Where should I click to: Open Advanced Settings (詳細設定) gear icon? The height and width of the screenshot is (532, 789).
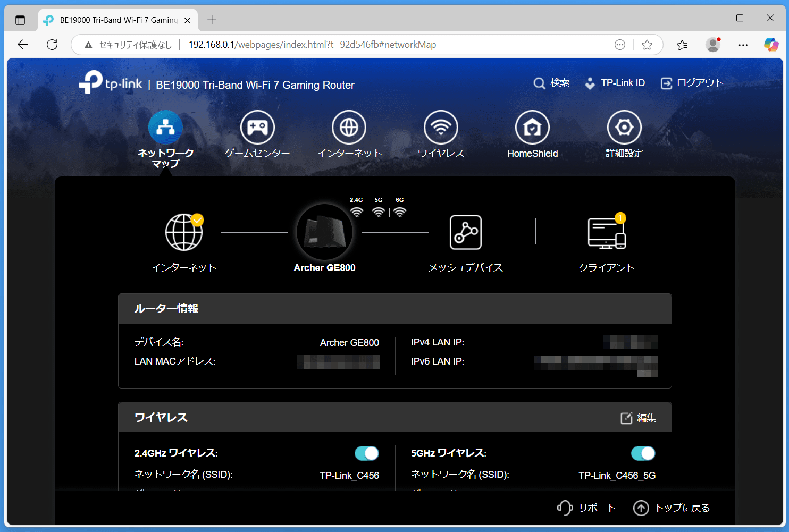pyautogui.click(x=624, y=128)
